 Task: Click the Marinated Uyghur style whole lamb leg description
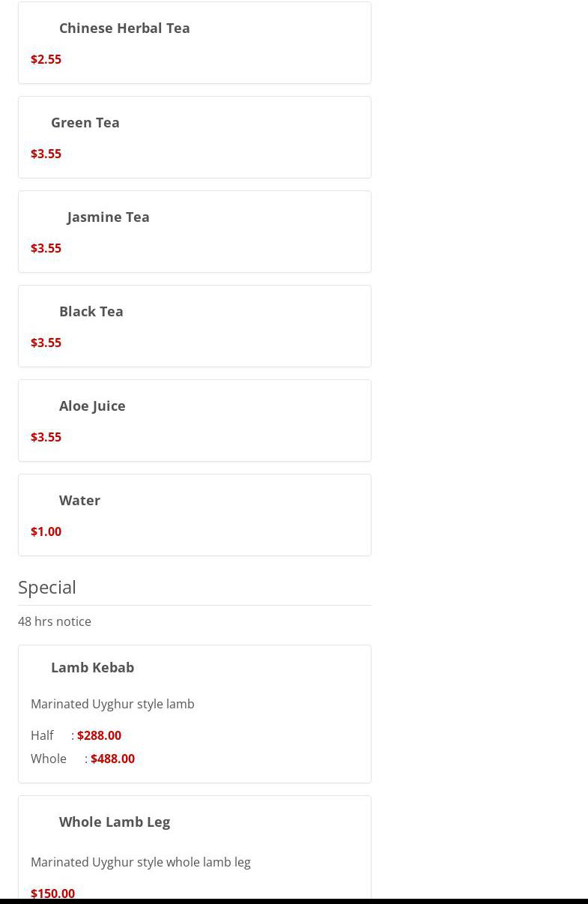click(140, 862)
